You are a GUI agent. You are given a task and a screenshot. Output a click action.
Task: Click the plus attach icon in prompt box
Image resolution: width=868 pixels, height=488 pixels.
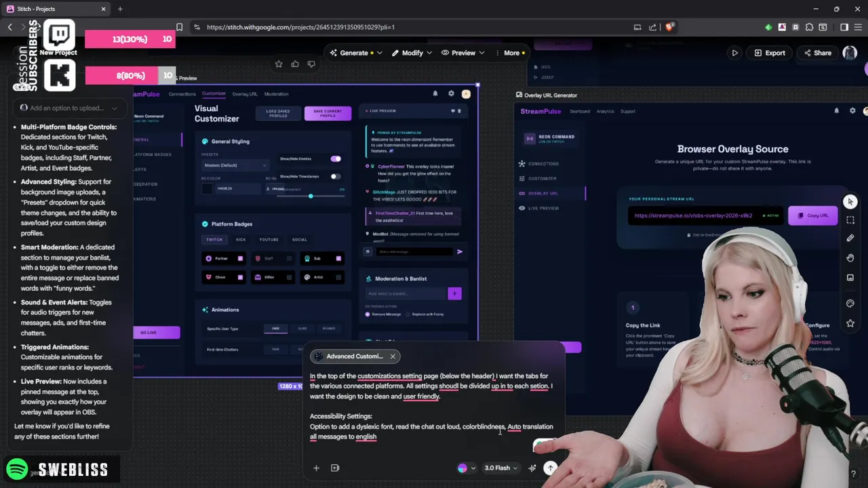[x=316, y=468]
